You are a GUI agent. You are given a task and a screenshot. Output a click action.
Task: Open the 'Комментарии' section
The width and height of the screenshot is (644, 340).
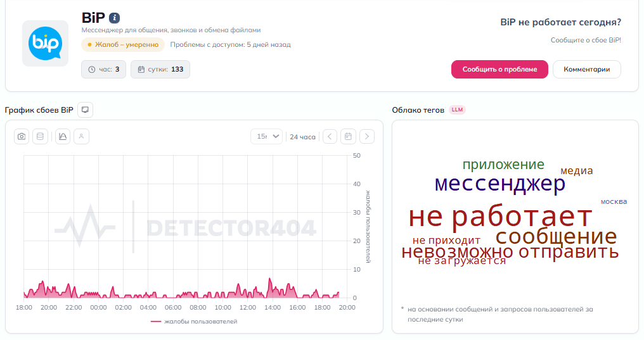coord(586,69)
